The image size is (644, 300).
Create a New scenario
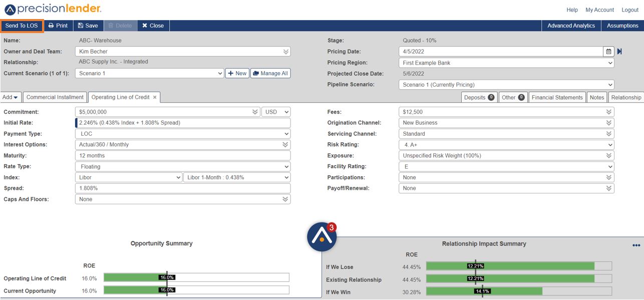click(x=237, y=73)
